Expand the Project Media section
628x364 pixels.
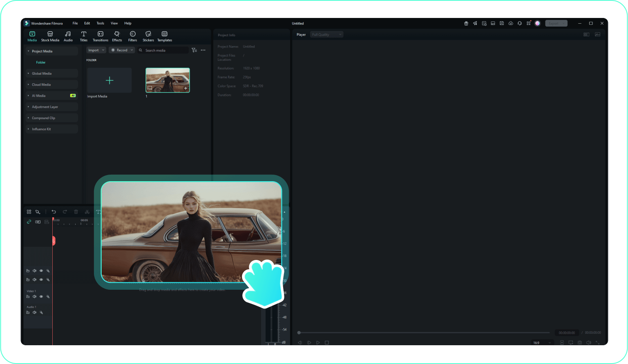[x=51, y=51]
